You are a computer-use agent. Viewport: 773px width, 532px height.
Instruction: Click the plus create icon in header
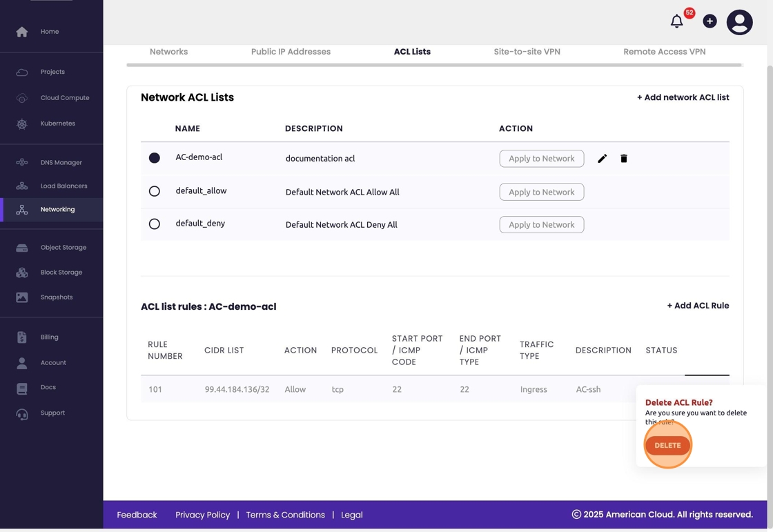pyautogui.click(x=710, y=21)
